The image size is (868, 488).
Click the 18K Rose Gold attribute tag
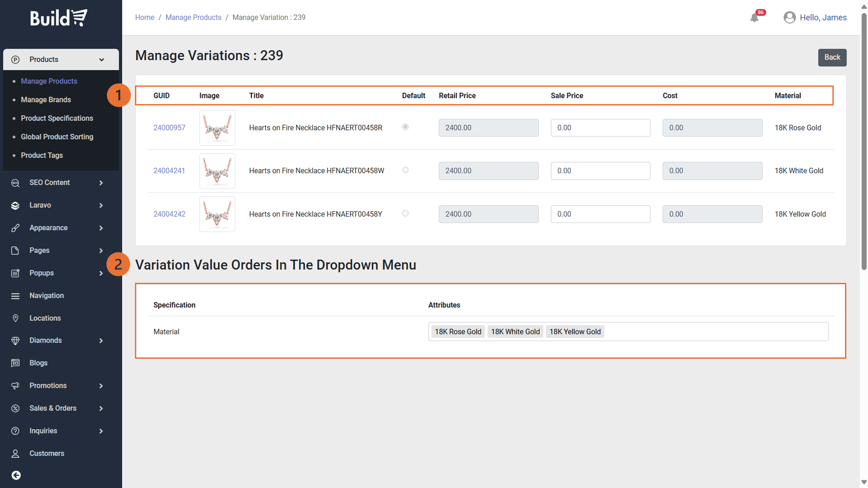click(x=458, y=331)
